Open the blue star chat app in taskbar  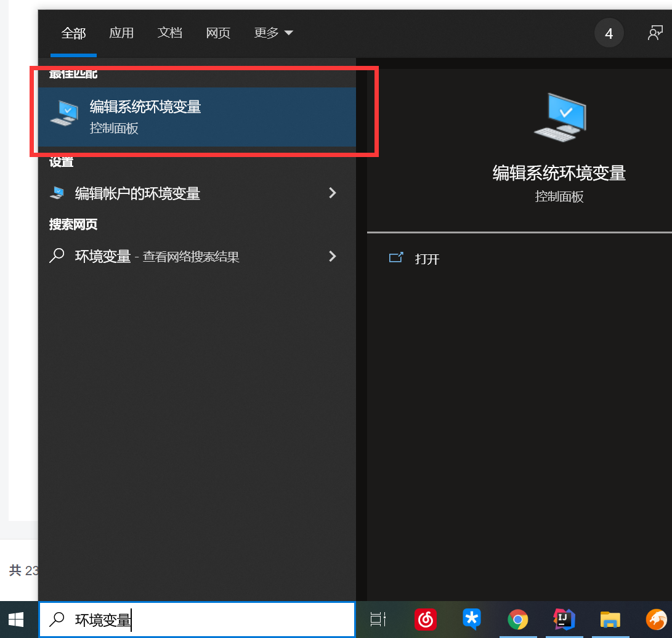(x=471, y=620)
